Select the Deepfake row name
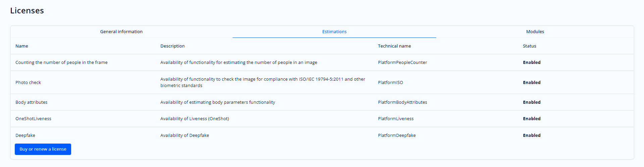644x167 pixels. coord(25,136)
